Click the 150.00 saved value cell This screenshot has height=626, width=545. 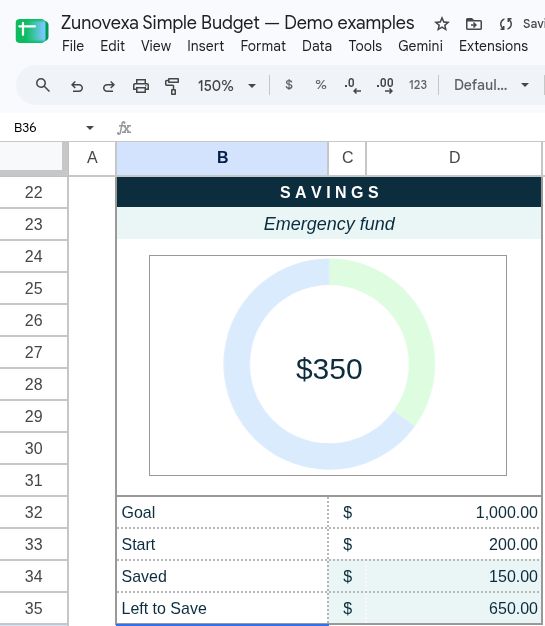[x=454, y=576]
